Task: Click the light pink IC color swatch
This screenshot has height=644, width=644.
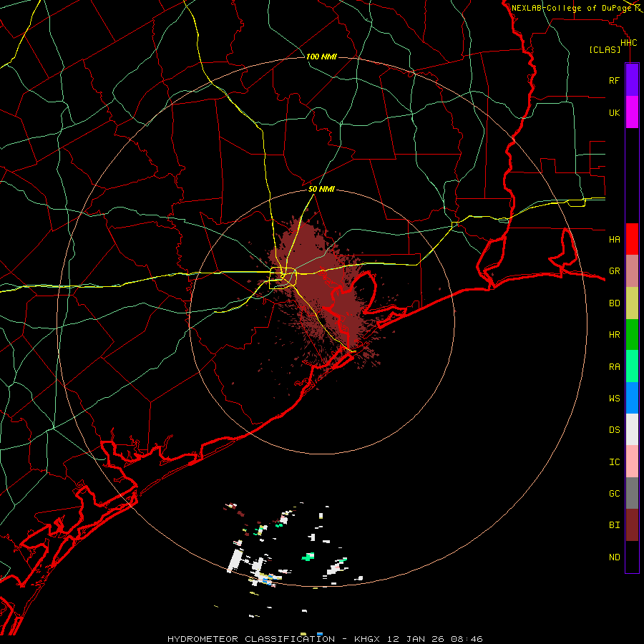Action: pos(632,462)
